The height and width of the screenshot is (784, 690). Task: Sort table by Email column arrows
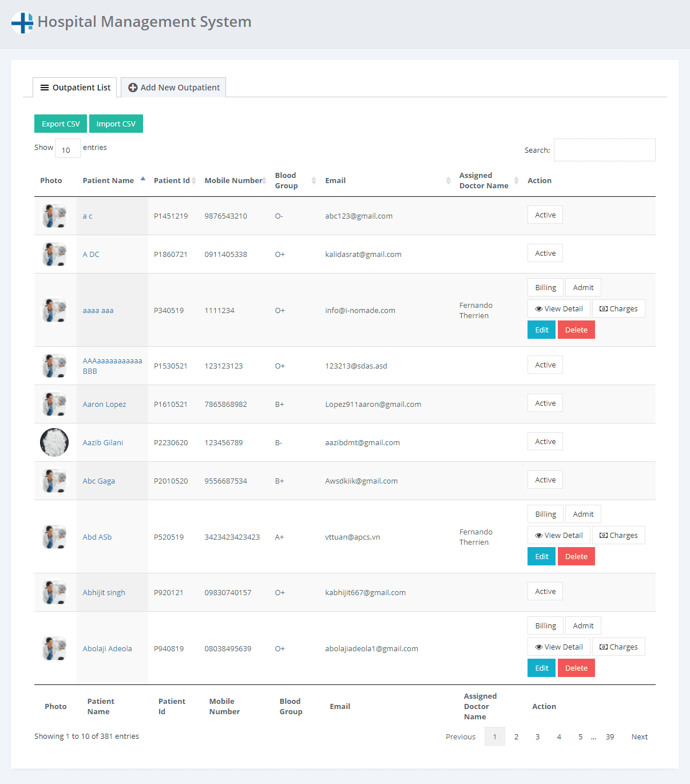[x=448, y=181]
